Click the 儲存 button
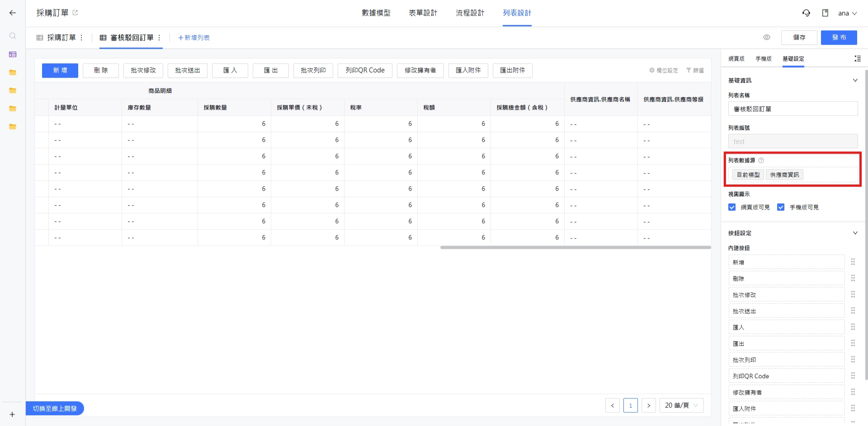The image size is (868, 426). click(799, 37)
